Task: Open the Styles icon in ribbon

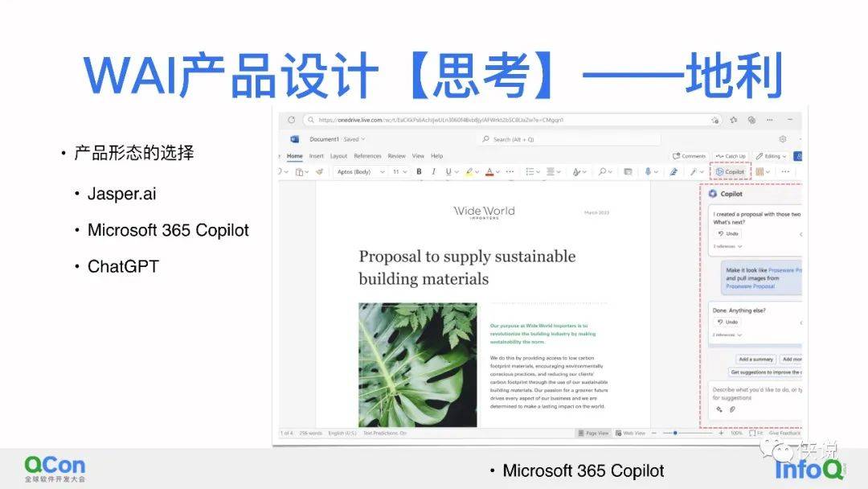Action: tap(576, 171)
